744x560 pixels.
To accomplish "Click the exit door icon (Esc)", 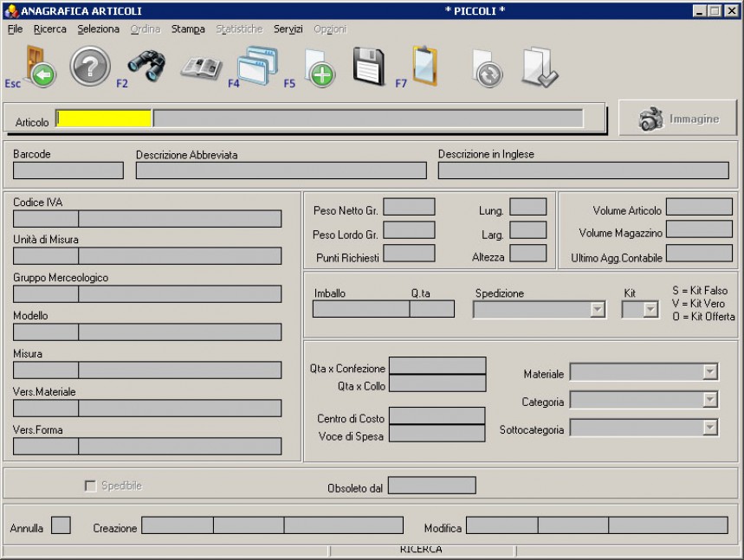I will coord(33,67).
